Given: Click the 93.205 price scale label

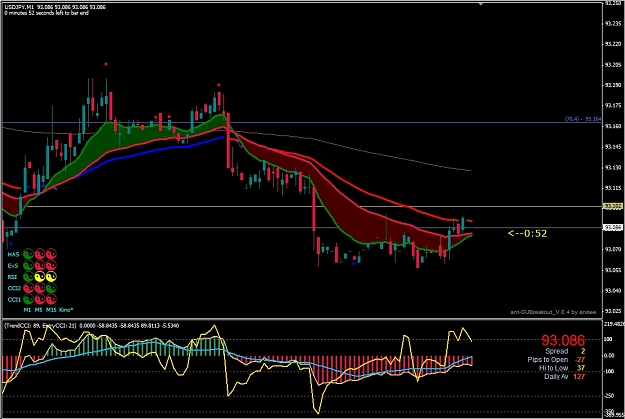Looking at the screenshot, I should click(x=613, y=64).
